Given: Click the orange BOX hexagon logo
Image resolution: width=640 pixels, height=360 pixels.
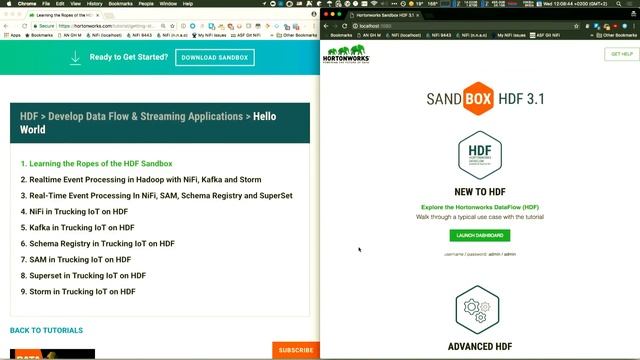Looking at the screenshot, I should click(478, 98).
